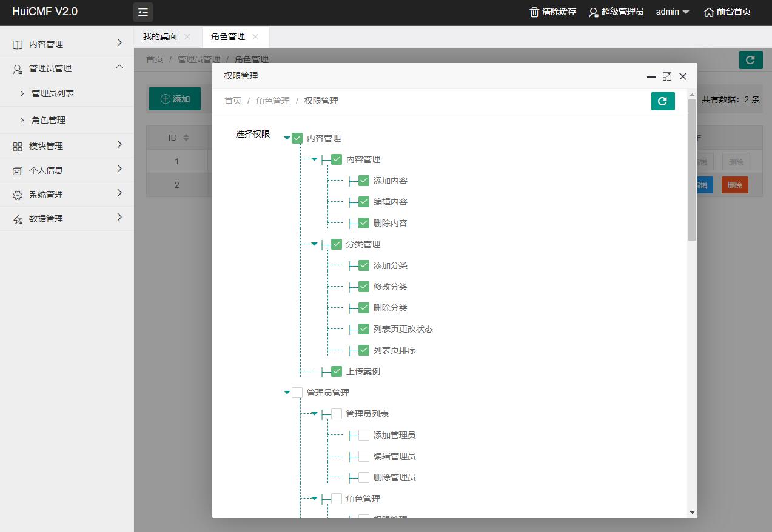The image size is (772, 532).
Task: Click the red 删除 button
Action: point(735,185)
